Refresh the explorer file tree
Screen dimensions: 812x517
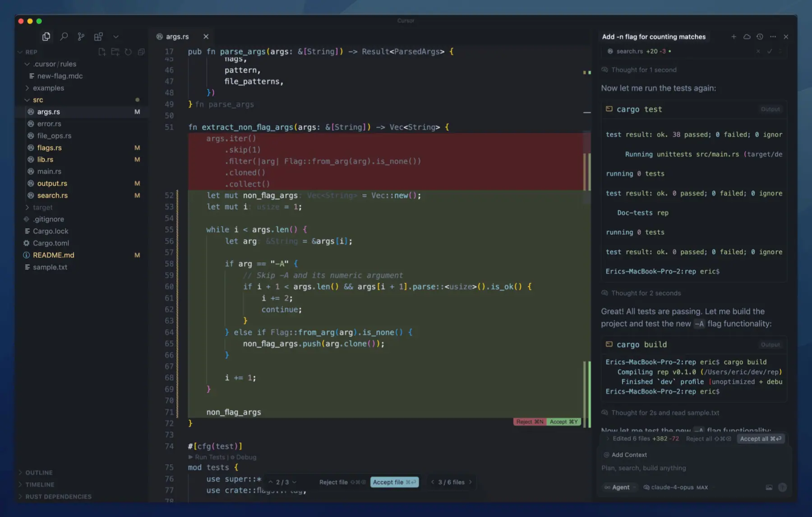[x=128, y=52]
